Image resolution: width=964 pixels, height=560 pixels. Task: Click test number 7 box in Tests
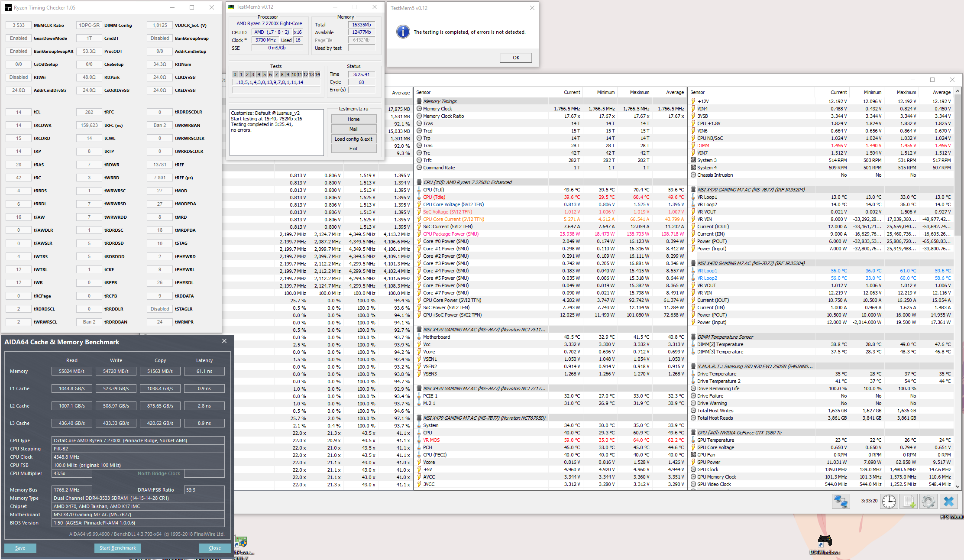[x=276, y=74]
